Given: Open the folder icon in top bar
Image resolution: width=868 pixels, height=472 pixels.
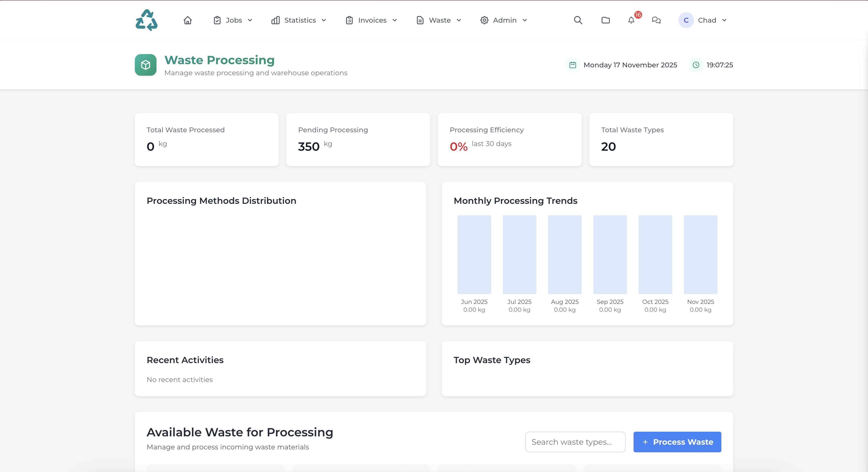Looking at the screenshot, I should pos(605,20).
